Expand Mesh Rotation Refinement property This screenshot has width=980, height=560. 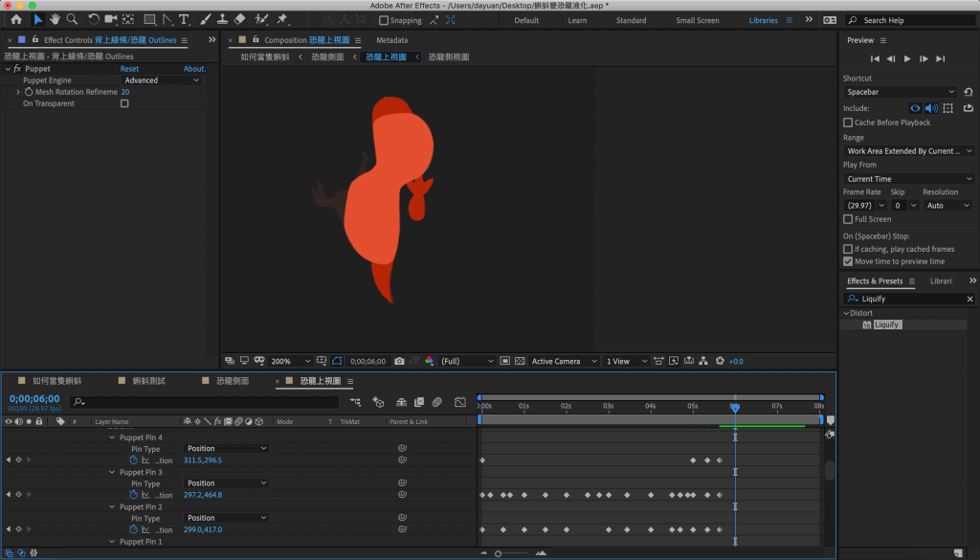(18, 92)
